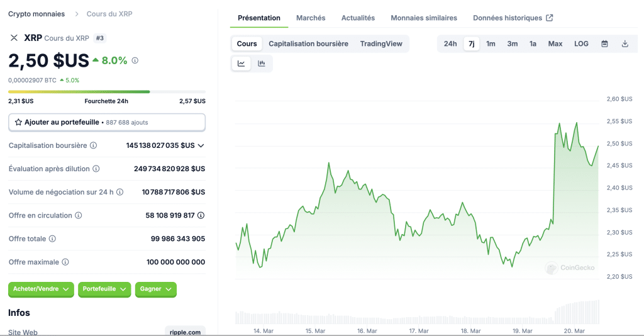Screen dimensions: 644x336
Task: Click external link icon on Données historiques
Action: point(550,18)
